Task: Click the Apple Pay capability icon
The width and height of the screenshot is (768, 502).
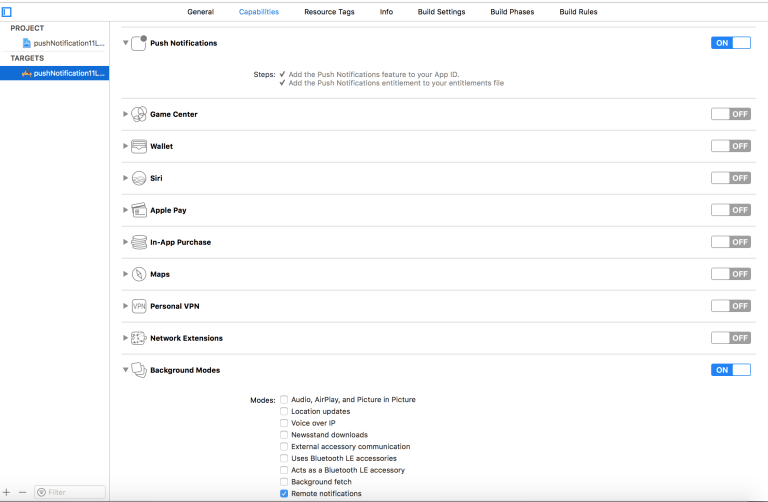Action: pos(139,210)
